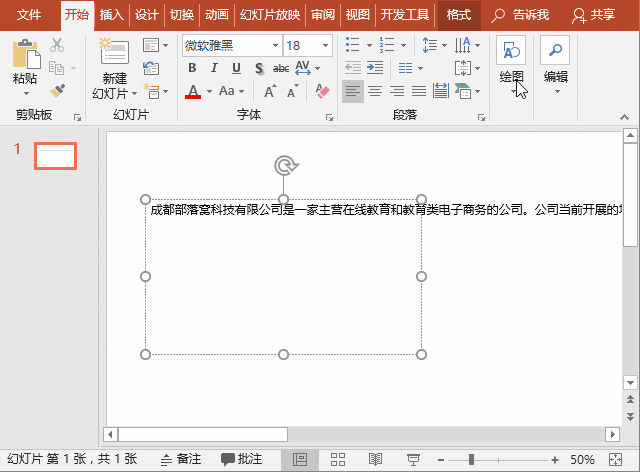Switch to Slide Sorter view in the status bar
The width and height of the screenshot is (640, 472).
[x=339, y=459]
